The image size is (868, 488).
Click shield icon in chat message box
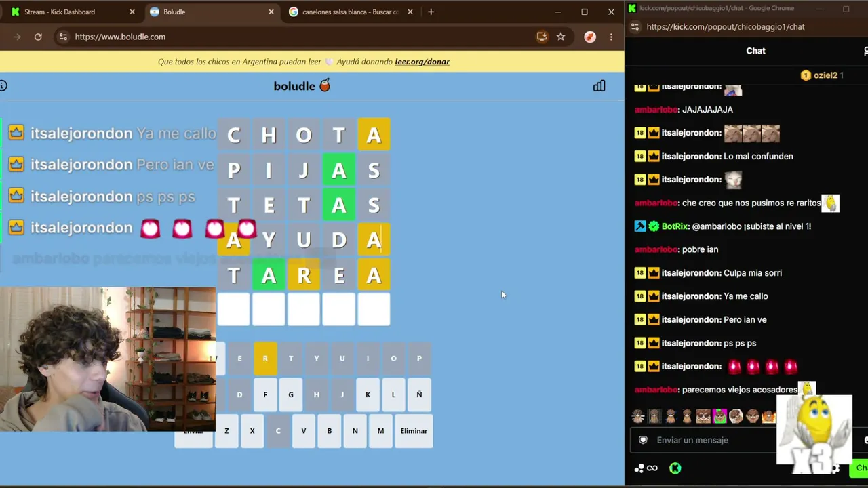(x=643, y=440)
